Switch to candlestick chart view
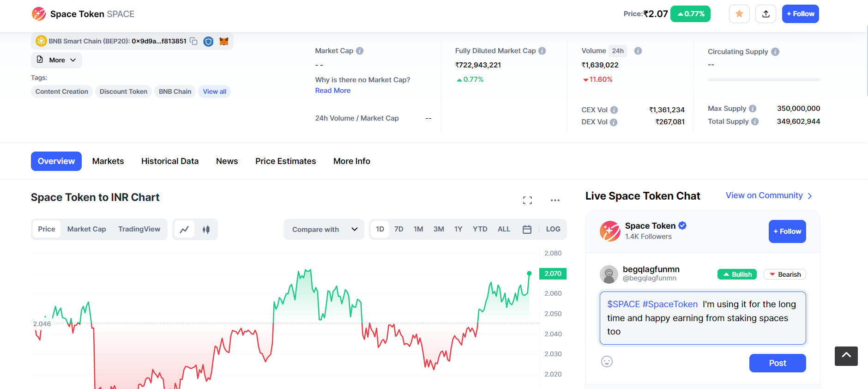This screenshot has height=389, width=868. point(206,229)
